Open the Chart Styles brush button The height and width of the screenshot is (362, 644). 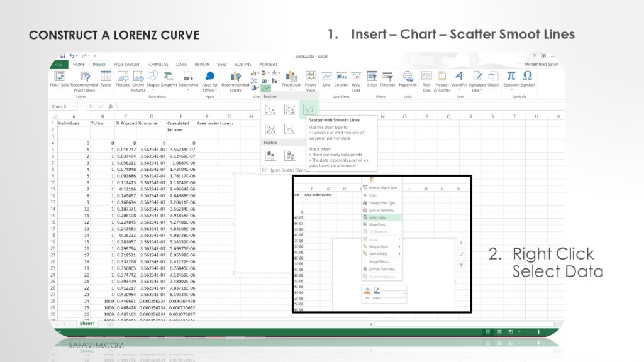462,254
